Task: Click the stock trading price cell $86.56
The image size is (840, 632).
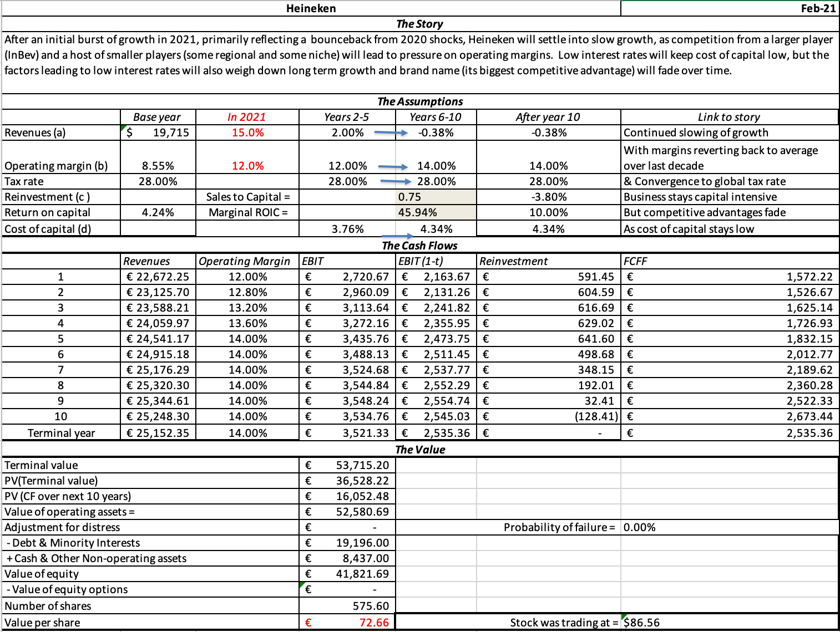Action: [x=642, y=623]
